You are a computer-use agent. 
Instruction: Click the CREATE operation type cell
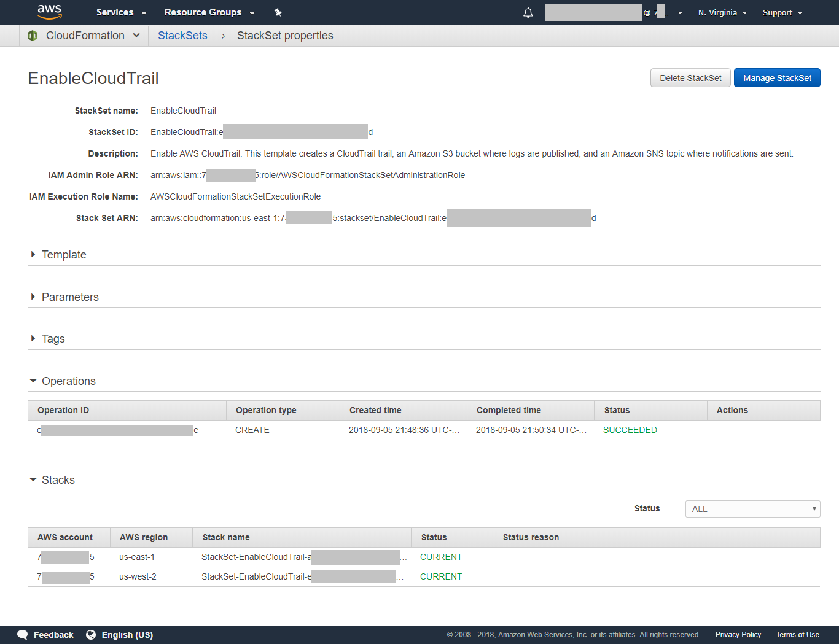click(x=252, y=430)
